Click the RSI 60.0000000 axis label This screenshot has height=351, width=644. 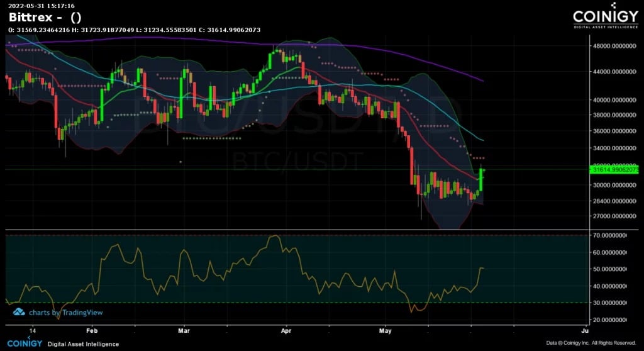(609, 252)
